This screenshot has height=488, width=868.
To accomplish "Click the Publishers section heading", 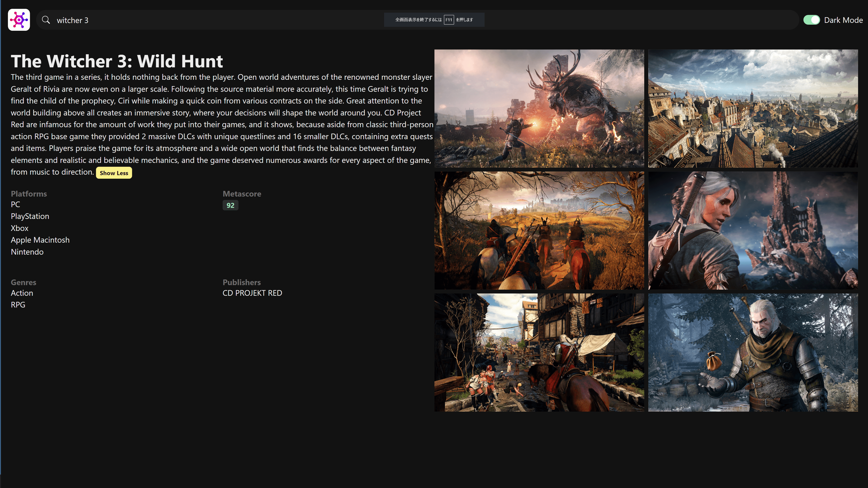I will click(242, 282).
